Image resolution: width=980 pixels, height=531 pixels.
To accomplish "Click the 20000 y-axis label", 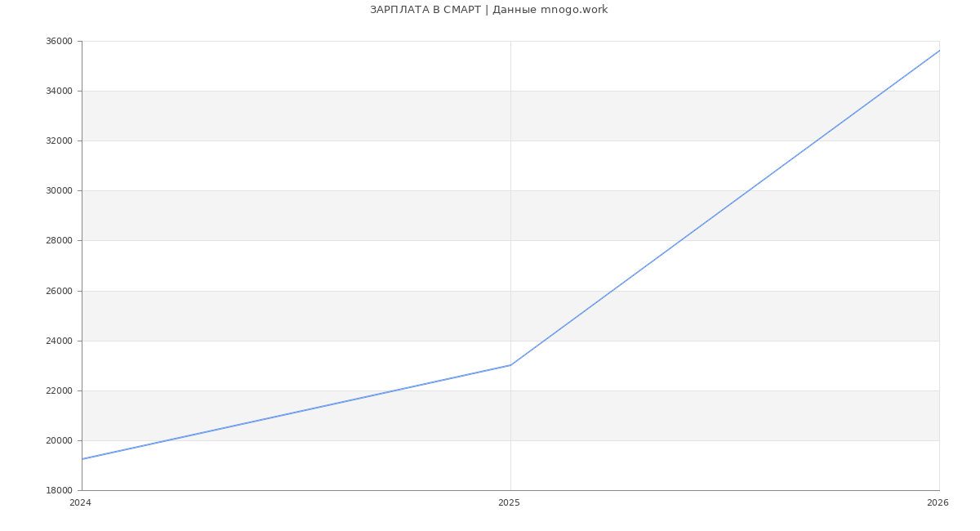I will pos(59,440).
